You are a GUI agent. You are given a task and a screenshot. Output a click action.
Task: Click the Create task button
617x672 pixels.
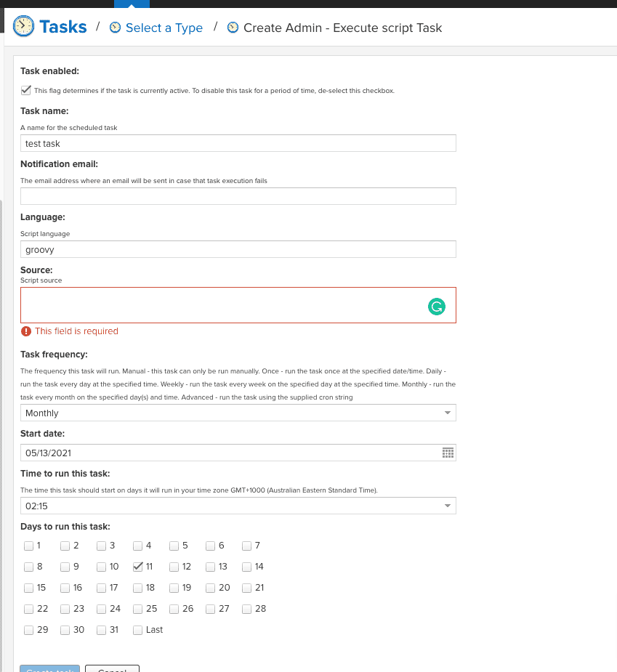[x=49, y=669]
